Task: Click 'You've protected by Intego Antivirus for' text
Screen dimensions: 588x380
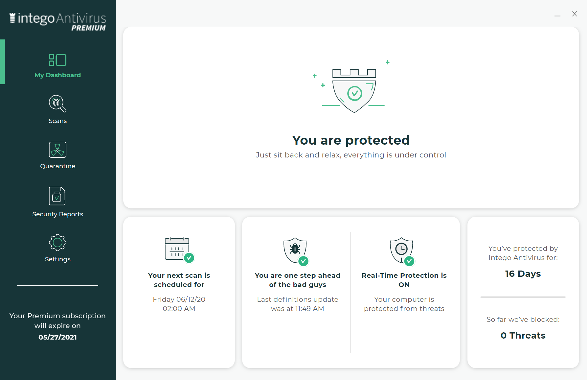Action: coord(523,253)
